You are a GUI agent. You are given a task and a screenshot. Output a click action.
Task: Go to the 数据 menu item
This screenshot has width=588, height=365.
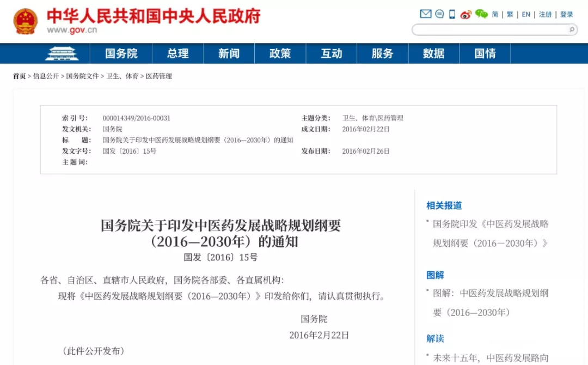433,53
